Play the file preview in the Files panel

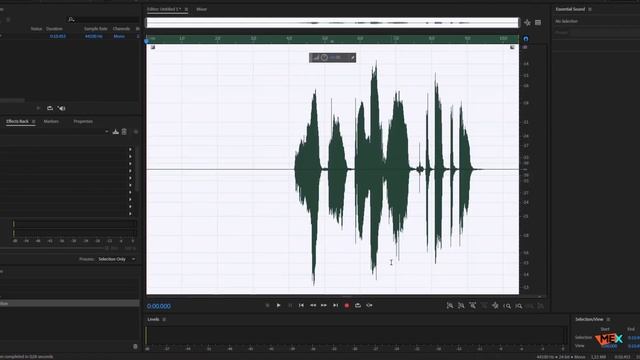[x=38, y=108]
